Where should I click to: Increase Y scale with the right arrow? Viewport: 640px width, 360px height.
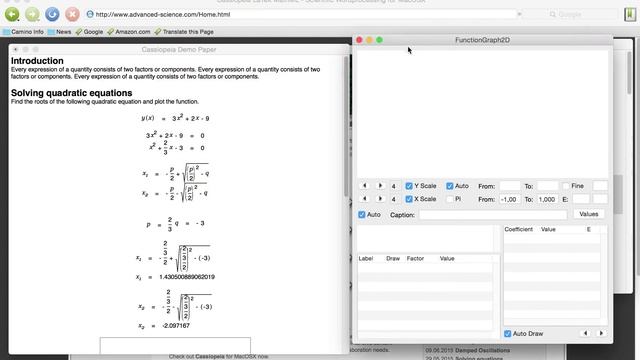coord(380,186)
